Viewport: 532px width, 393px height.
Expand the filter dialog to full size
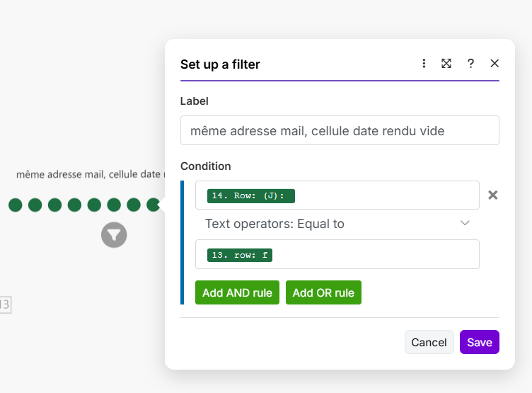tap(446, 64)
